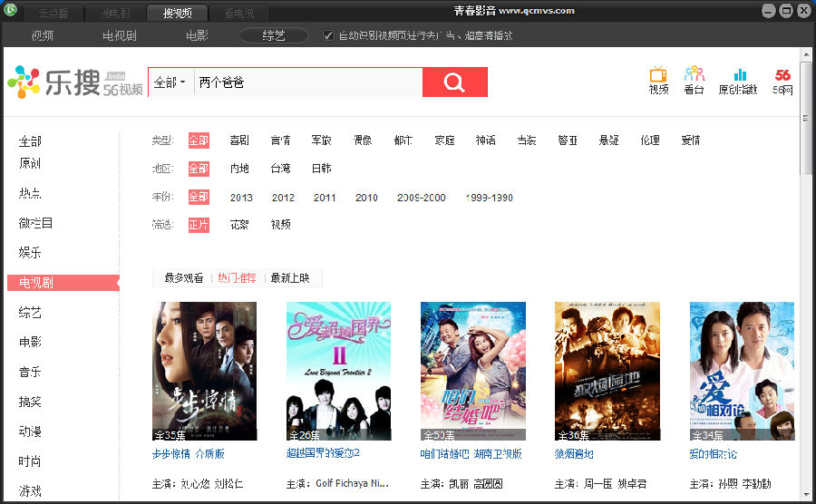Click the search field containing 两个爸爸

click(x=308, y=82)
